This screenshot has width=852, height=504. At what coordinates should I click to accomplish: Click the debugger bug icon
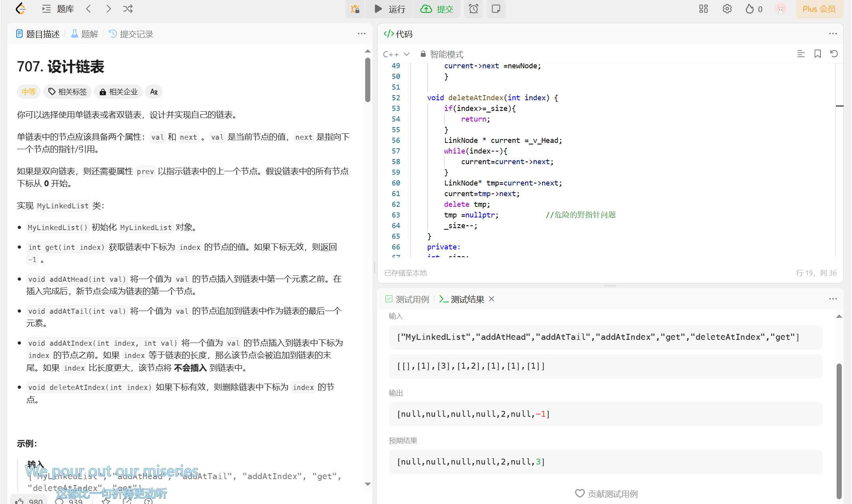click(355, 9)
